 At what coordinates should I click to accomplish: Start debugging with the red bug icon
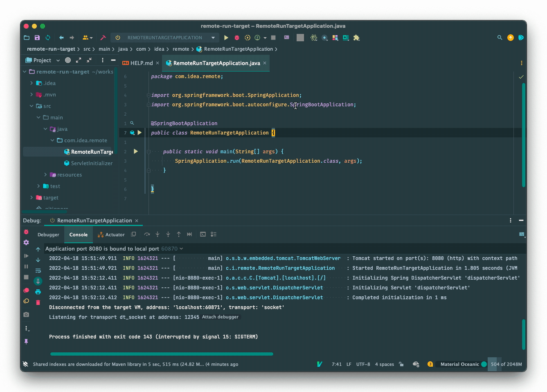coord(237,38)
